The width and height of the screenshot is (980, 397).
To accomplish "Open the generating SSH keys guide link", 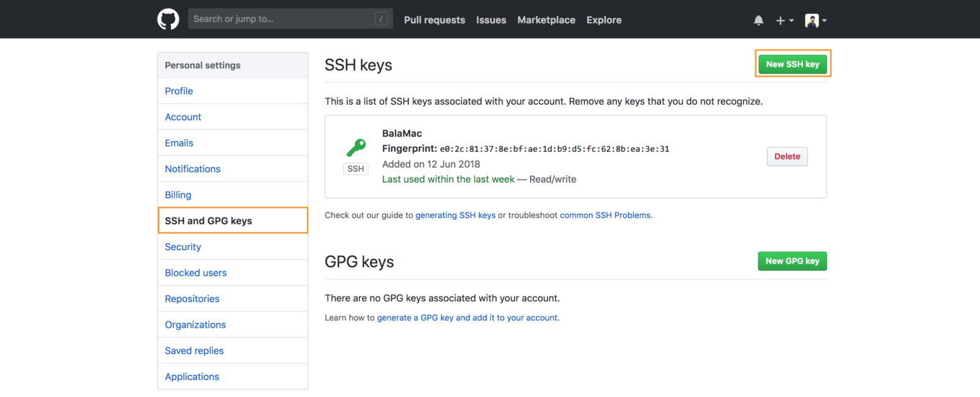I will point(455,216).
